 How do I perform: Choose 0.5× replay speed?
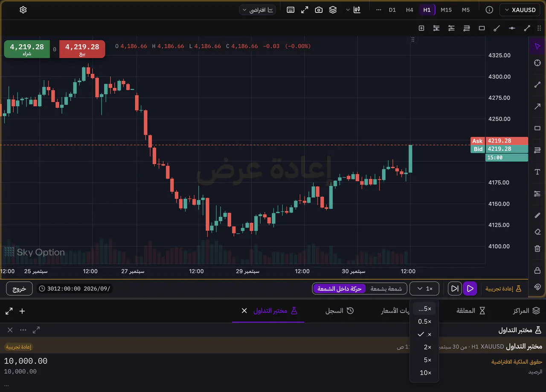(x=424, y=322)
